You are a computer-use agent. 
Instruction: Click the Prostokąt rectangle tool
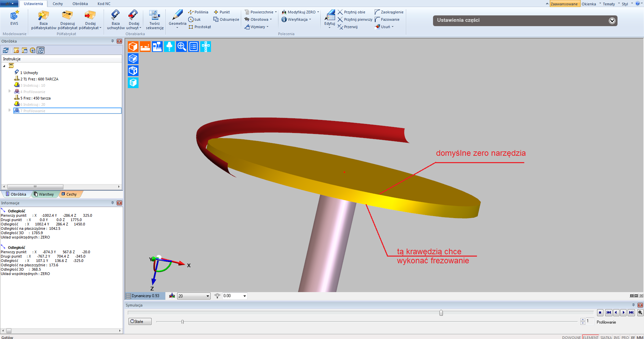(200, 27)
